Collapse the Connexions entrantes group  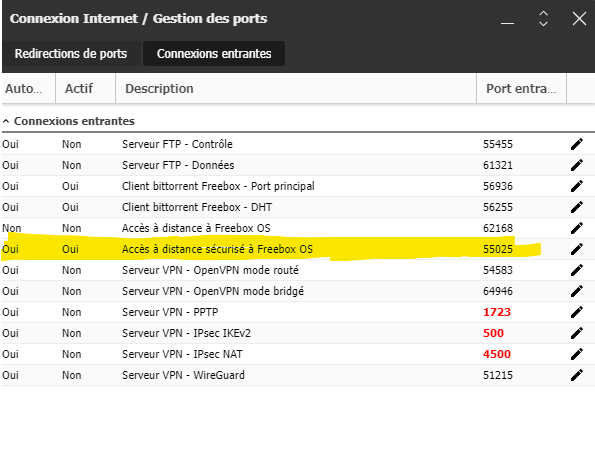coord(6,121)
